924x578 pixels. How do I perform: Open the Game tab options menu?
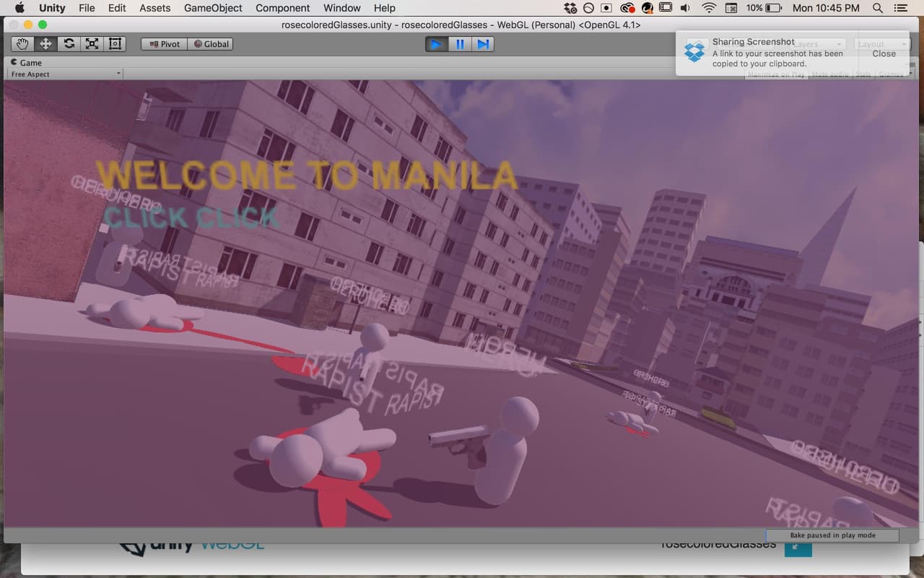click(x=912, y=64)
